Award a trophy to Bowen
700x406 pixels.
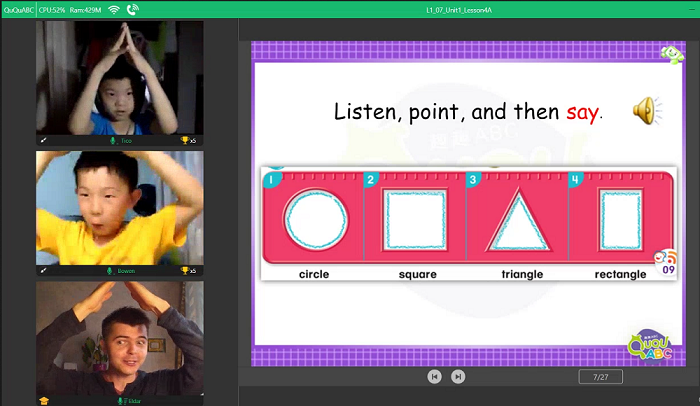click(185, 271)
